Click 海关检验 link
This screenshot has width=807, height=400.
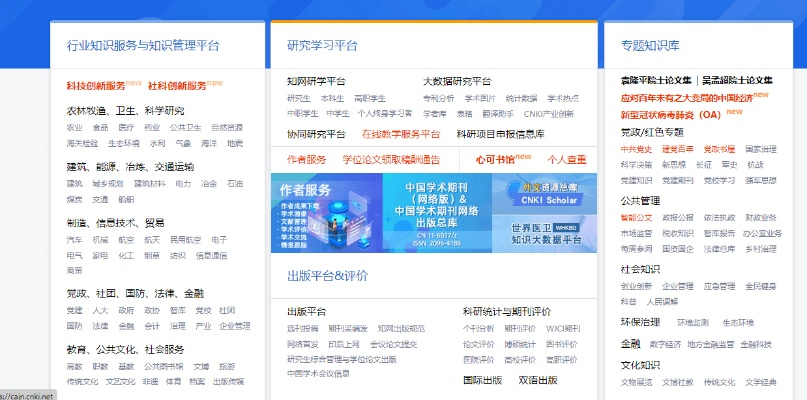tap(82, 143)
